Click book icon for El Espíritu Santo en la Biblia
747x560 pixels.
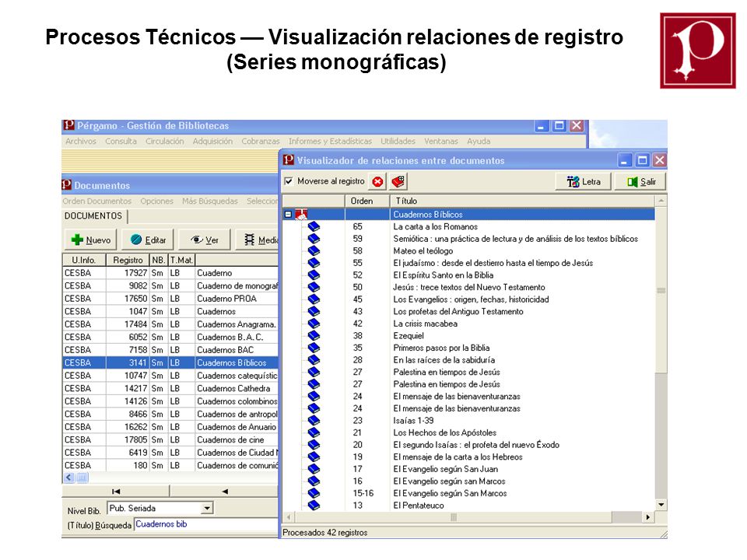(314, 275)
